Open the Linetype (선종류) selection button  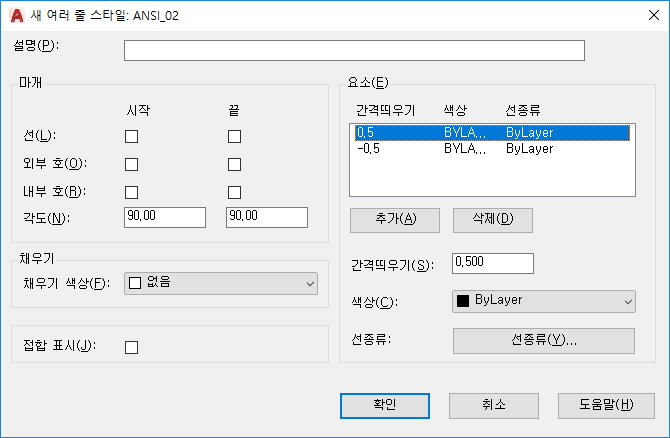544,341
